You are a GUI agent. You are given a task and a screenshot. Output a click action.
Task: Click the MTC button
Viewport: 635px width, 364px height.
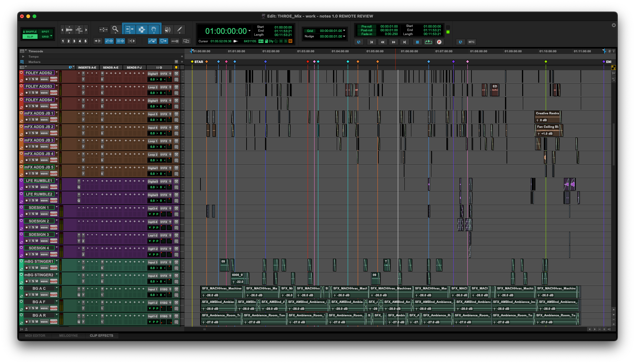471,42
